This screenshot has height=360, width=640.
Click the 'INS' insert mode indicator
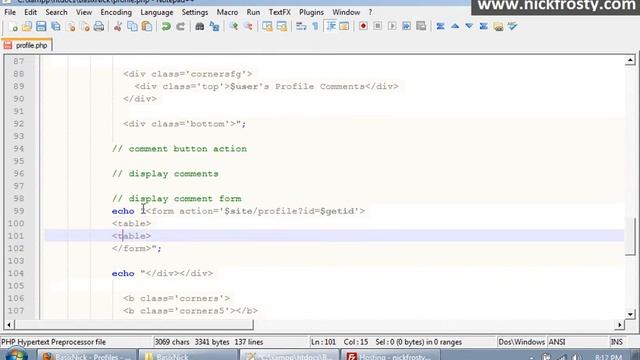point(616,342)
